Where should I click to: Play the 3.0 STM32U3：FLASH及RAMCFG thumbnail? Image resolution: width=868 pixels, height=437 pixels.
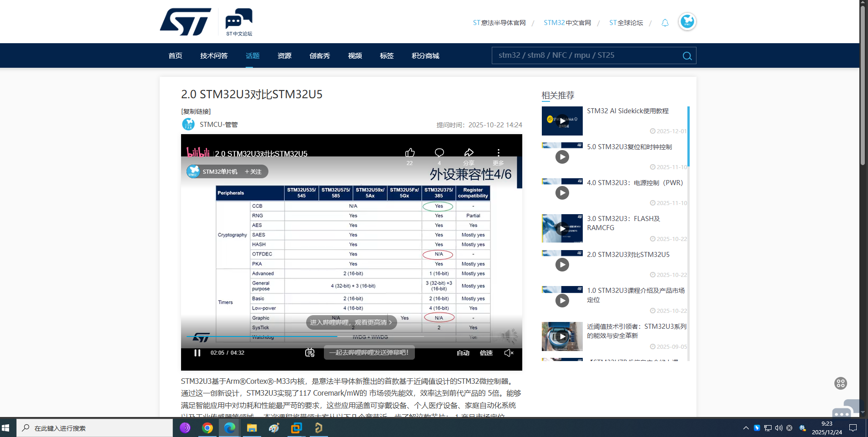click(x=562, y=228)
